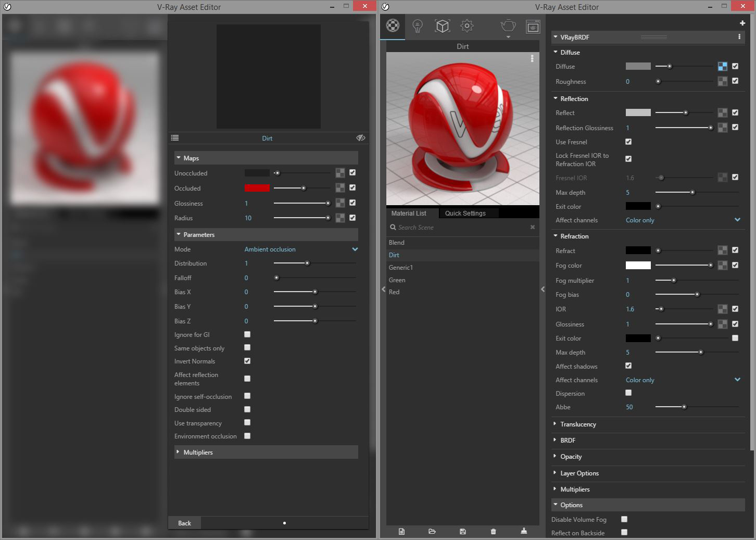The image size is (756, 540).
Task: Open preview swatch three-dot menu
Action: click(x=532, y=58)
